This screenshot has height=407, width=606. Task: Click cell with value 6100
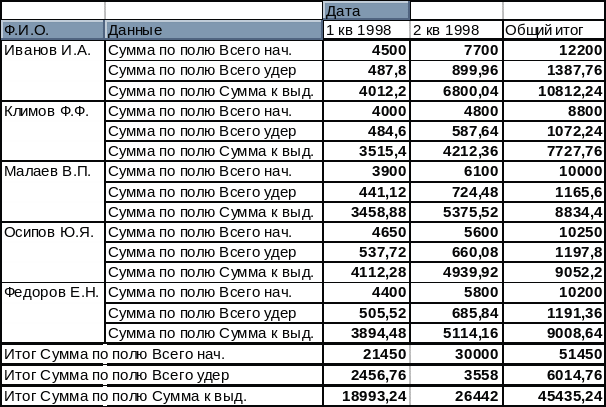pyautogui.click(x=456, y=172)
